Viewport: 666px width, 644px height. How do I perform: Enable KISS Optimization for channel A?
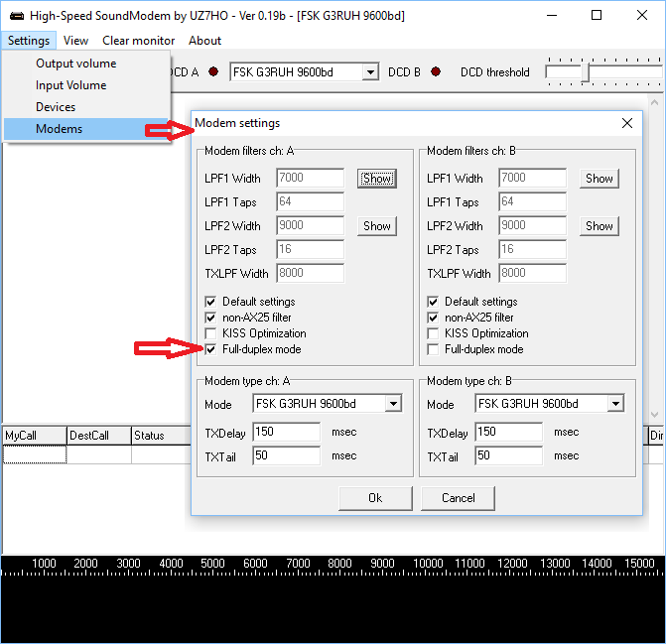pos(210,333)
